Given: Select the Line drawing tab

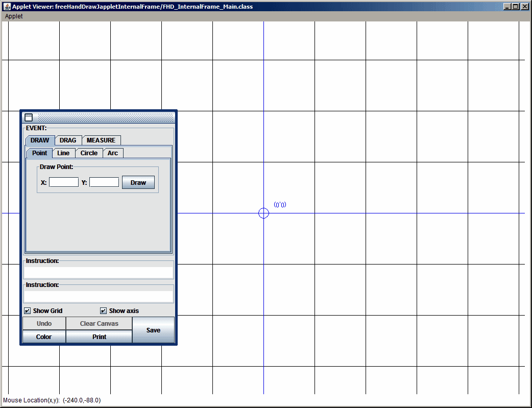Looking at the screenshot, I should [63, 153].
